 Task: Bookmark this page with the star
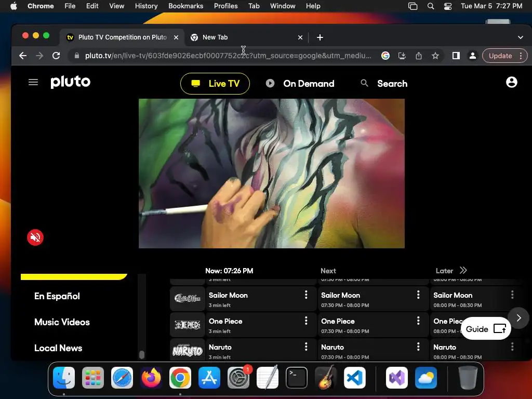point(435,56)
